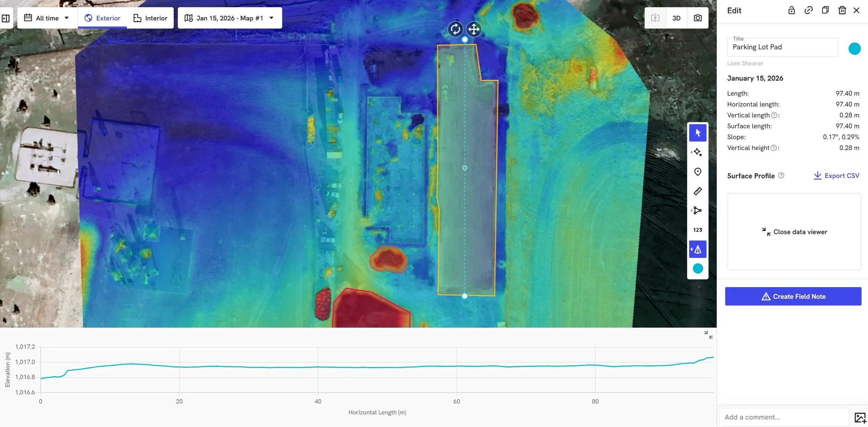
Task: Lock the Parking Lot Pad measurement
Action: 792,10
